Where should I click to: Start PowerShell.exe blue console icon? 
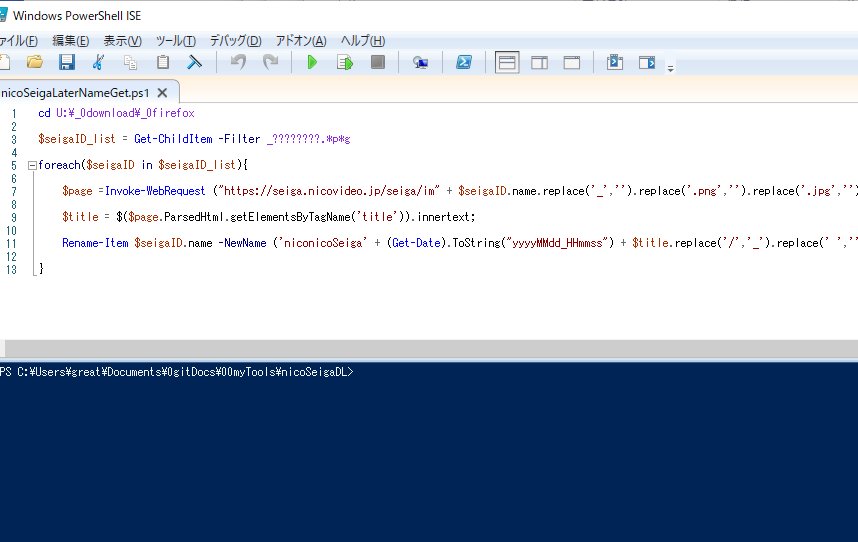[x=463, y=62]
